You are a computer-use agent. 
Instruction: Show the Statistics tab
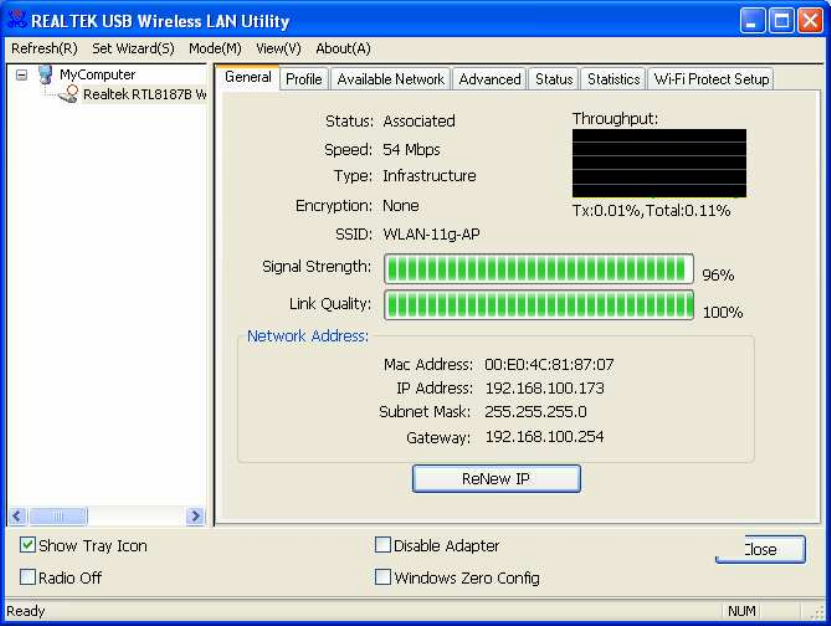pyautogui.click(x=613, y=79)
